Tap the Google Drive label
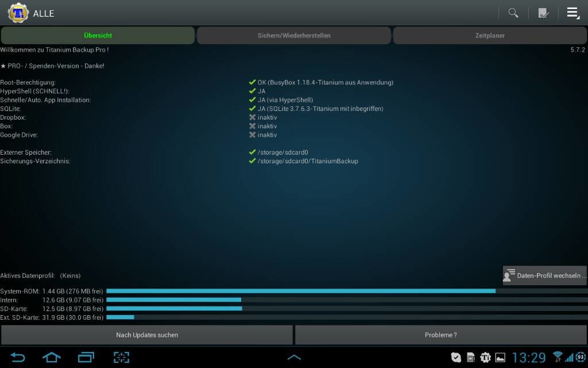 click(19, 135)
